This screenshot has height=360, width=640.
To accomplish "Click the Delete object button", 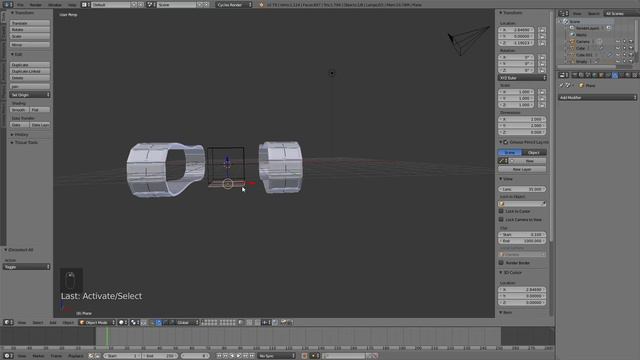I will [x=30, y=78].
